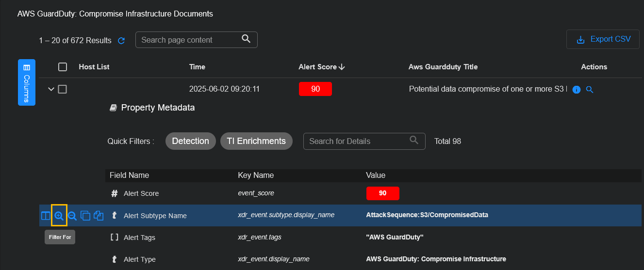644x270 pixels.
Task: Refresh the results list
Action: (x=121, y=41)
